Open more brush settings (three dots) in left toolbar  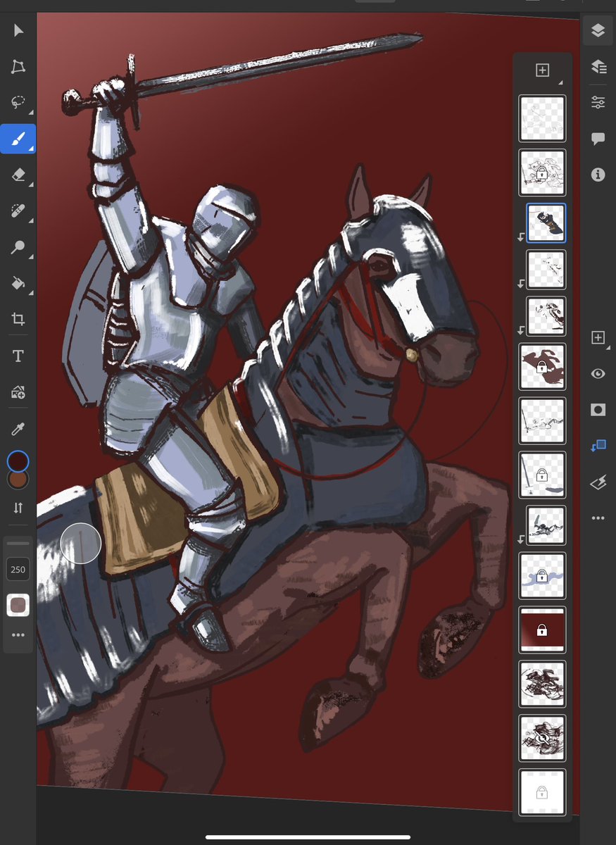click(x=18, y=635)
